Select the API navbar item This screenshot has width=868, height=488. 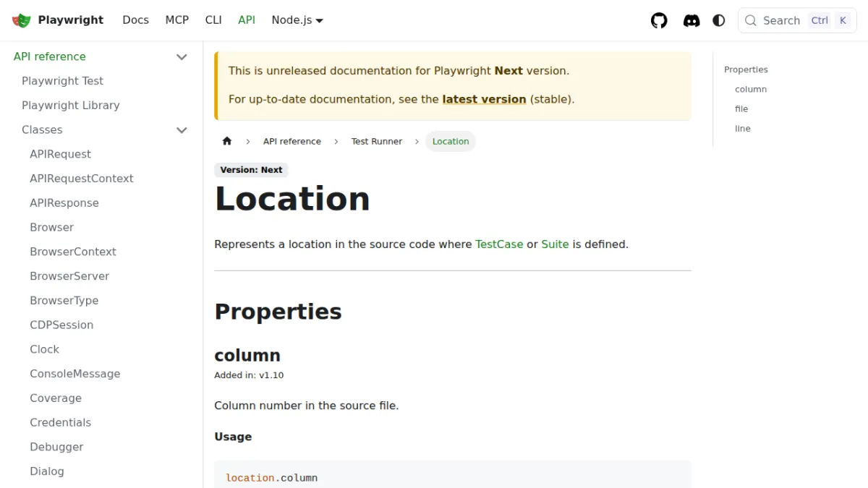pos(247,20)
